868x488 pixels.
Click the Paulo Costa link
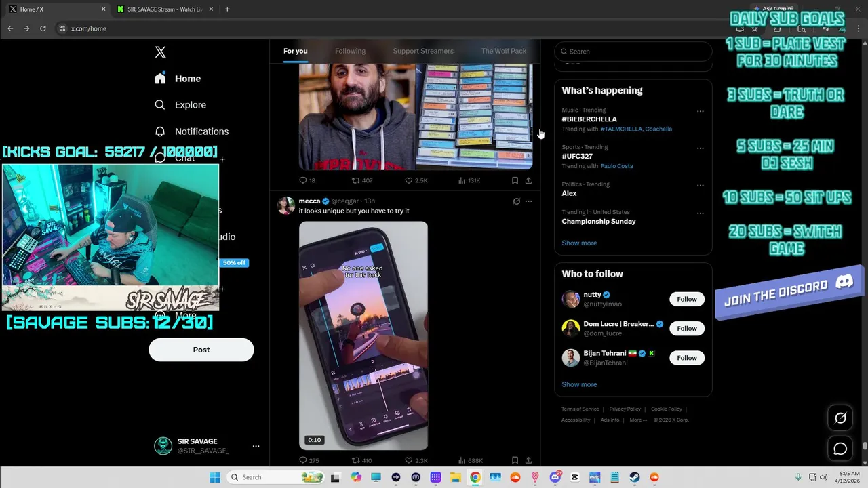616,166
